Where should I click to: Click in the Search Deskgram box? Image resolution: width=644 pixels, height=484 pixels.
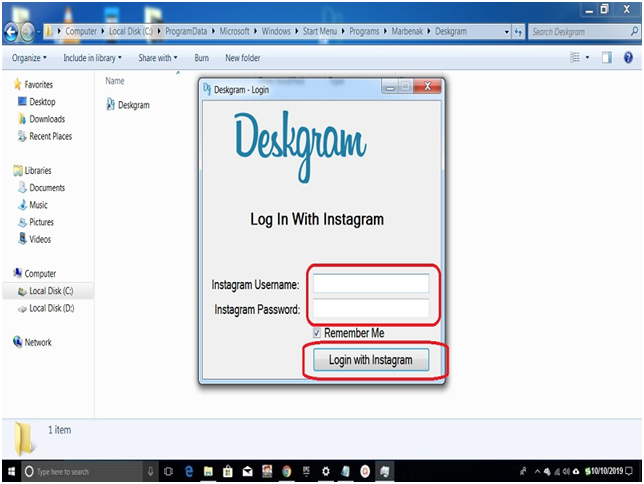click(579, 32)
